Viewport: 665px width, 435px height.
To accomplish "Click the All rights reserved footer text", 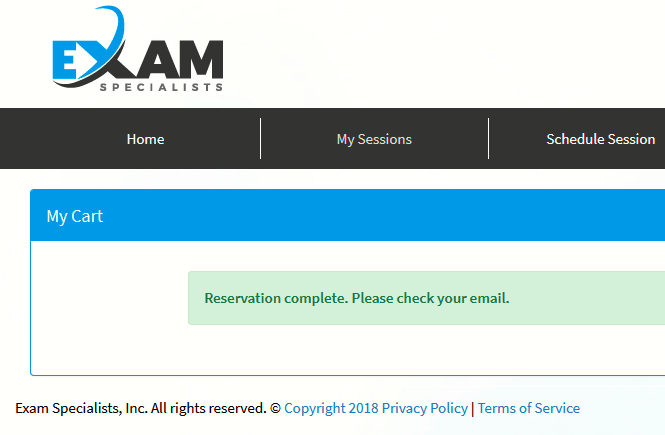I will (208, 408).
